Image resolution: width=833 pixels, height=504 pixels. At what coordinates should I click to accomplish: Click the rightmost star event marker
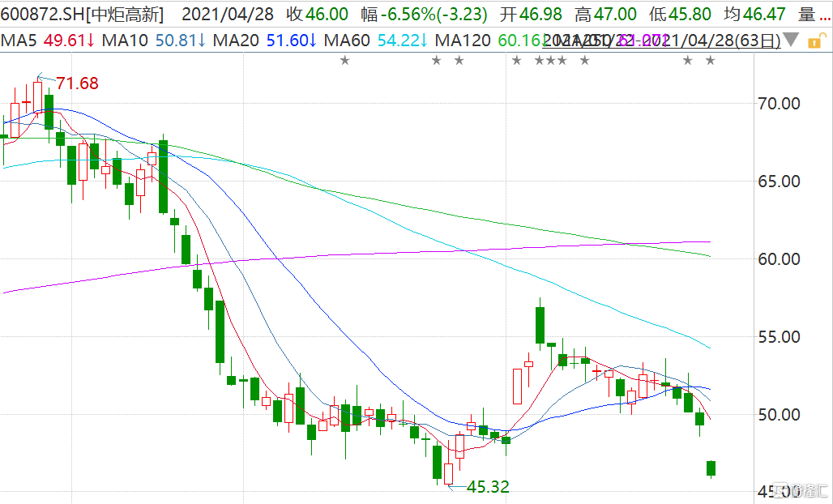[711, 61]
